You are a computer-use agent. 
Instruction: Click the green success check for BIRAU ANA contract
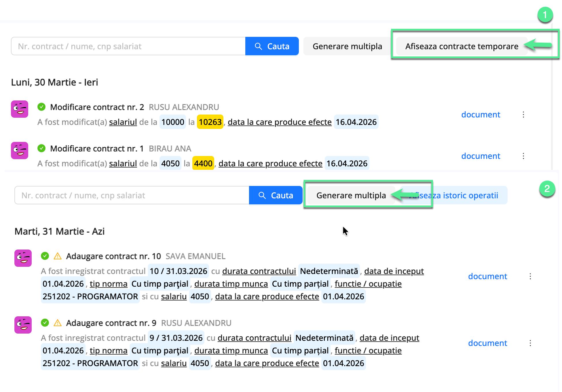click(41, 148)
